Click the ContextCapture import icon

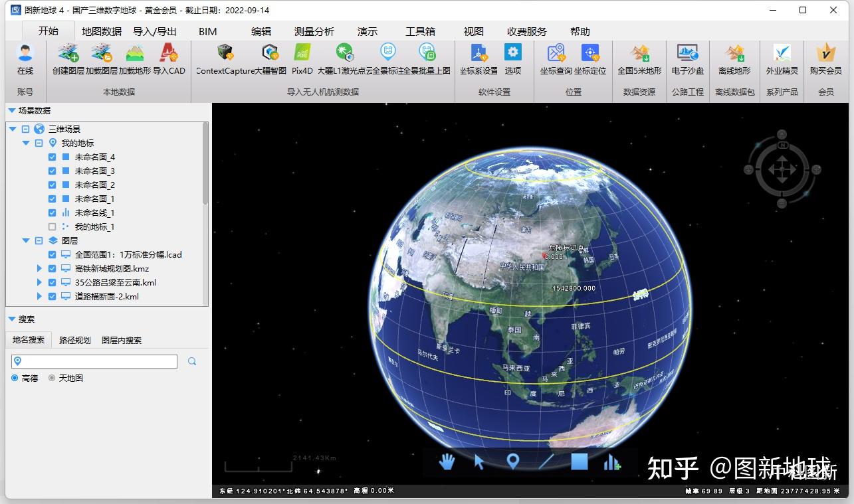225,52
